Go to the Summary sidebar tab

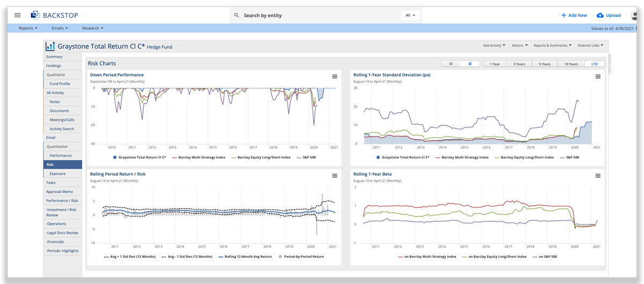click(63, 57)
